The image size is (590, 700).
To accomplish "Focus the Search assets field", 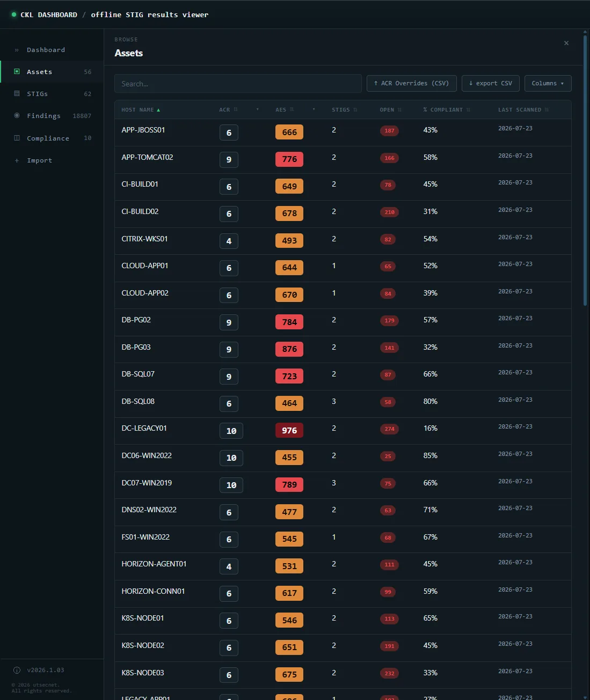I will [238, 84].
